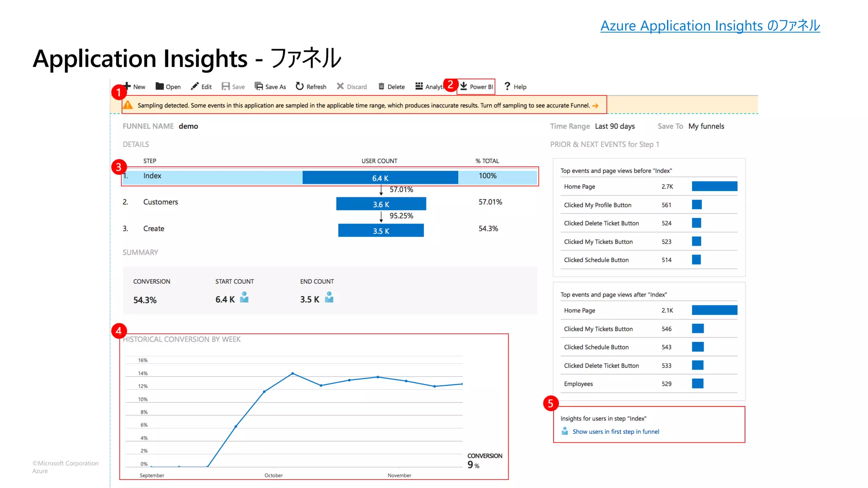Viewport: 868px width, 488px height.
Task: Open the Save To My funnels selector
Action: [x=707, y=126]
